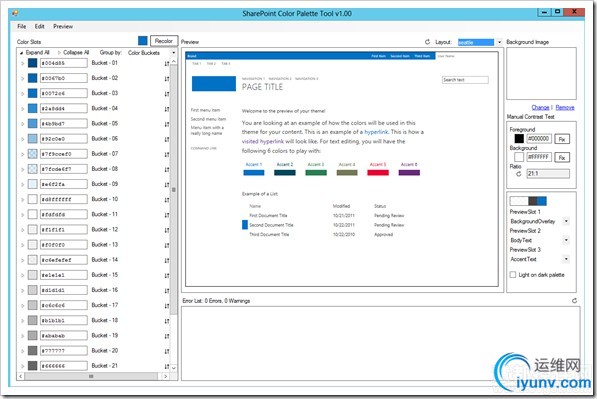Click Expand All in Color Slots
Viewport: 597px width, 399px height.
35,53
